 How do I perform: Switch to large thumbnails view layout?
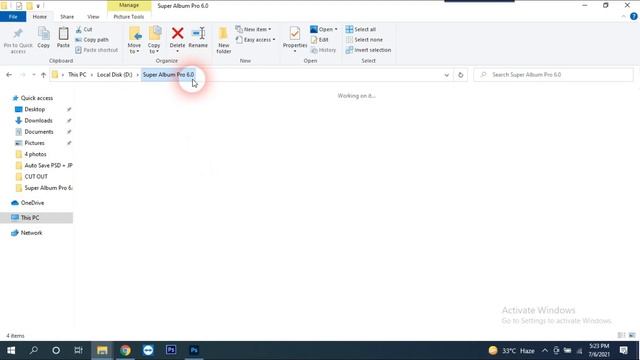click(x=632, y=336)
